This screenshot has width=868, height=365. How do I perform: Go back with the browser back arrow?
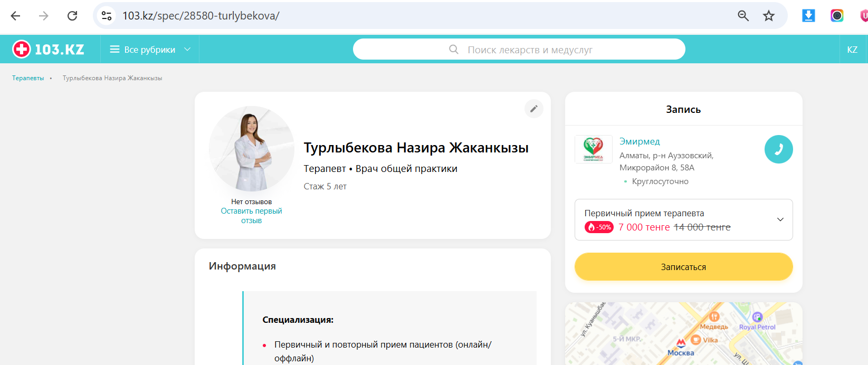coord(15,16)
